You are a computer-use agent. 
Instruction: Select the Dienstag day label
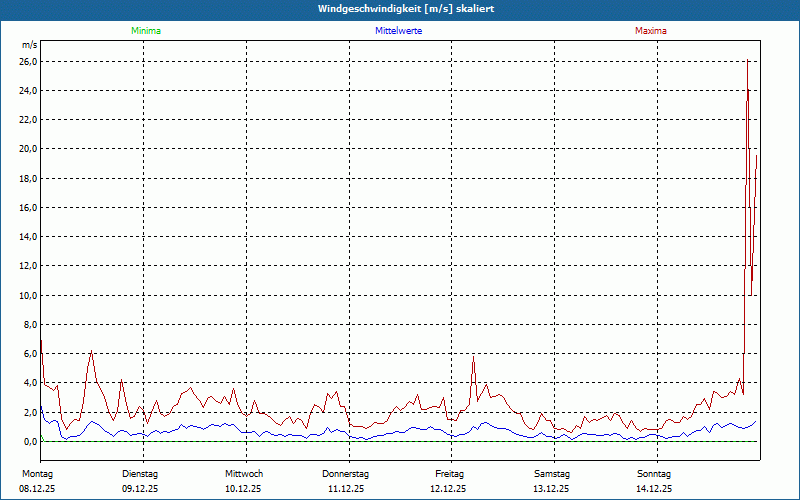click(x=140, y=473)
